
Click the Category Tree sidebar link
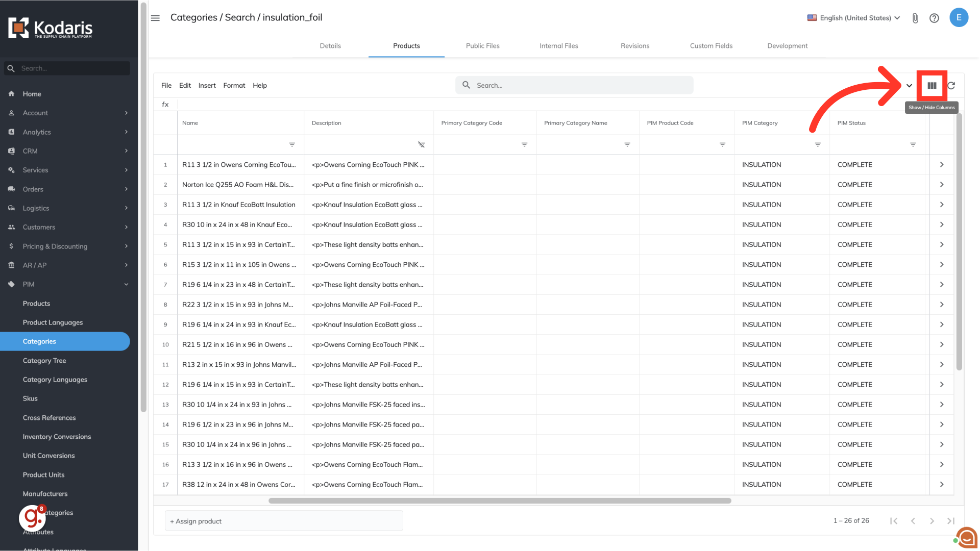point(44,361)
